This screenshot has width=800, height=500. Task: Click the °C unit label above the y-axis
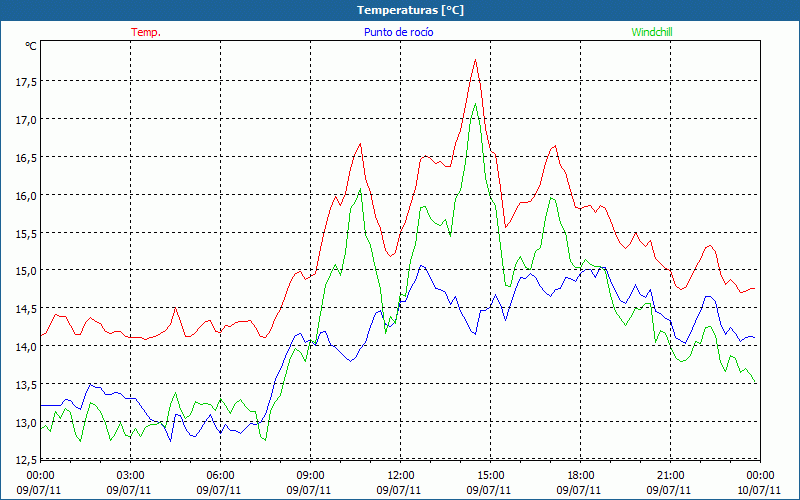pos(31,46)
